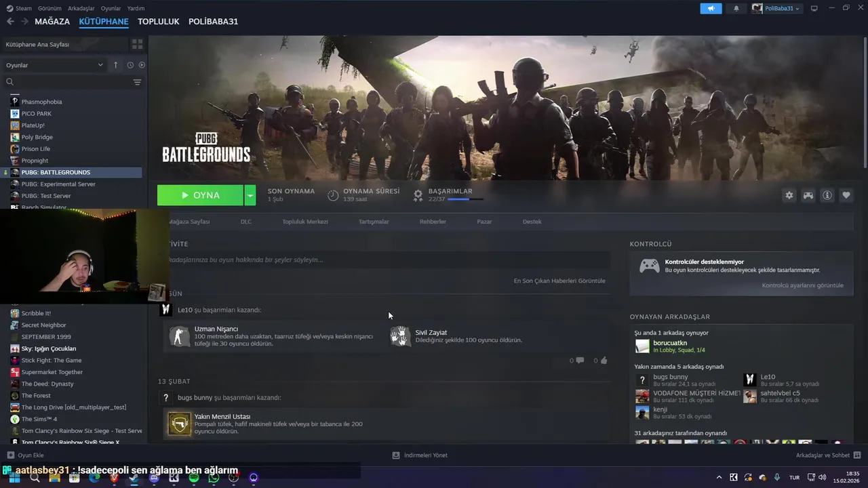Open Le10 friend avatar in friends list
Screen dimensions: 868x488
click(x=749, y=380)
